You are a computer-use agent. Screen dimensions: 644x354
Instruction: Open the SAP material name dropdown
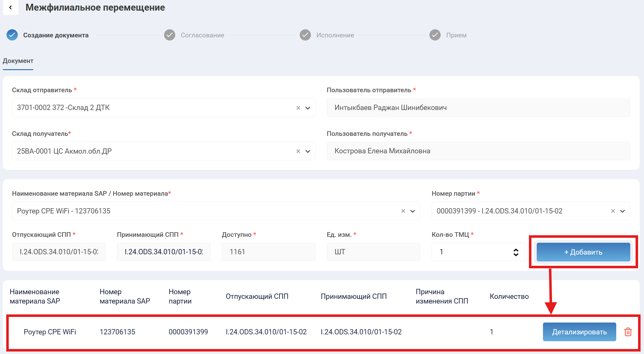(x=413, y=211)
